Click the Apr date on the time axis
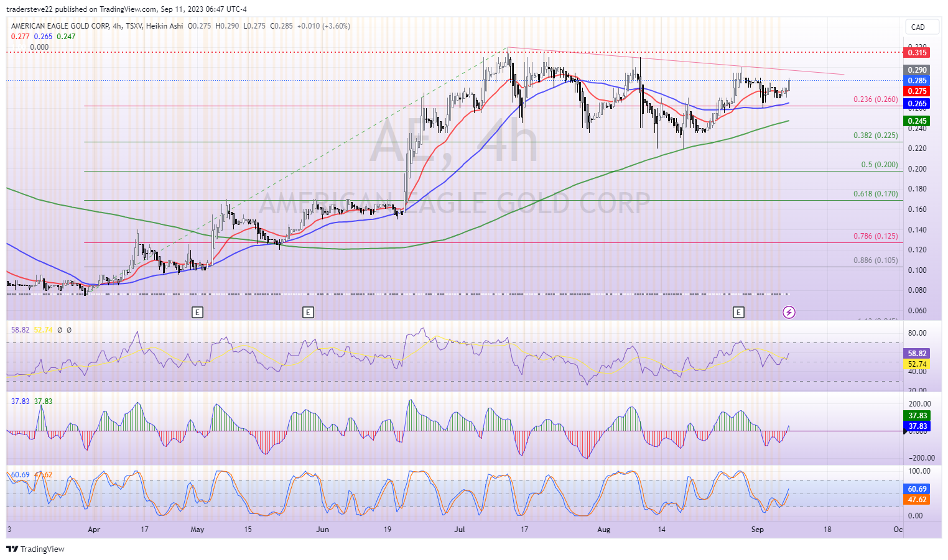Image resolution: width=948 pixels, height=560 pixels. tap(94, 530)
